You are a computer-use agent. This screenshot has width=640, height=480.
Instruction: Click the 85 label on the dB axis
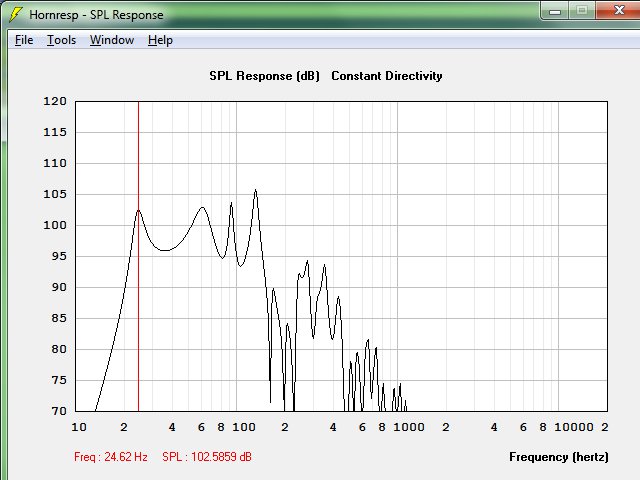click(x=59, y=318)
